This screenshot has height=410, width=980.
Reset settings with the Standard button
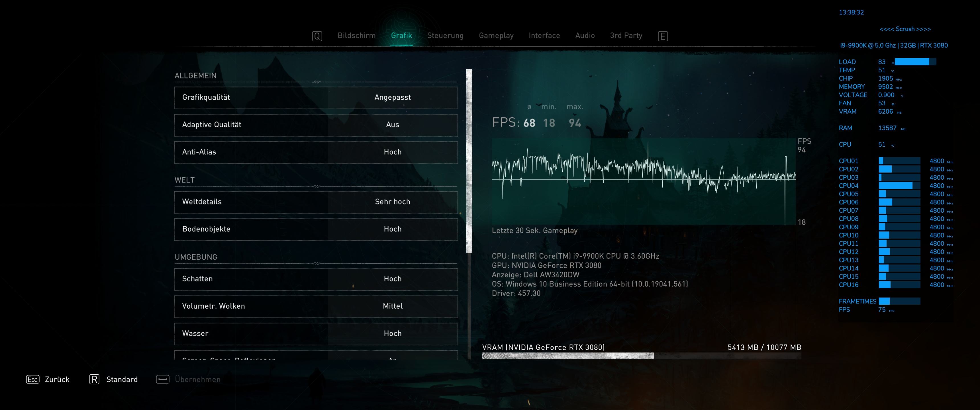(122, 379)
